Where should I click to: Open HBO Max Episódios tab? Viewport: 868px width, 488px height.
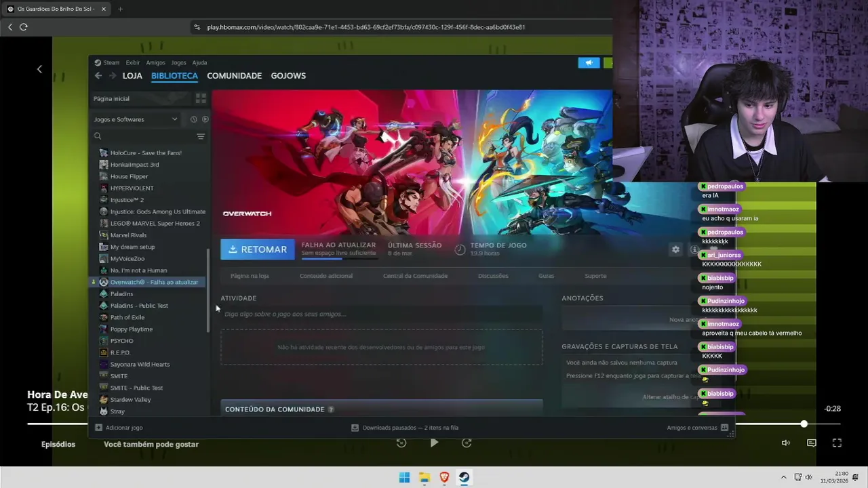click(x=58, y=445)
